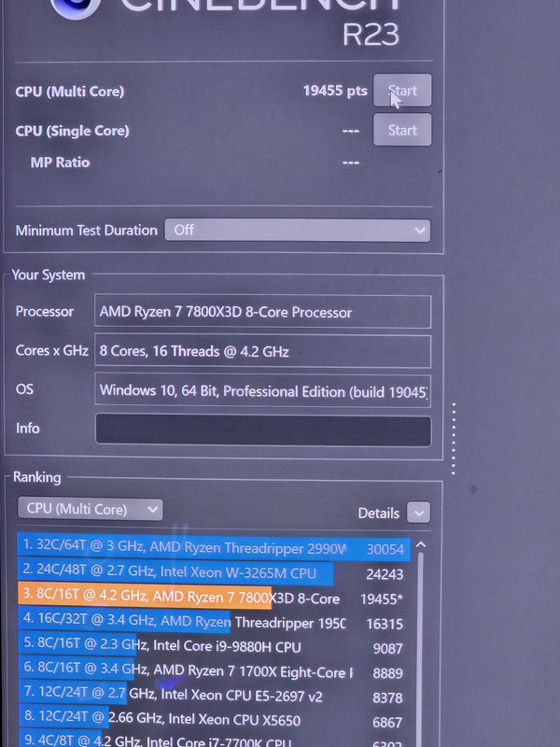Screen dimensions: 560x747
Task: Click the Processor field showing Ryzen 7 7800X3D
Action: tap(263, 312)
